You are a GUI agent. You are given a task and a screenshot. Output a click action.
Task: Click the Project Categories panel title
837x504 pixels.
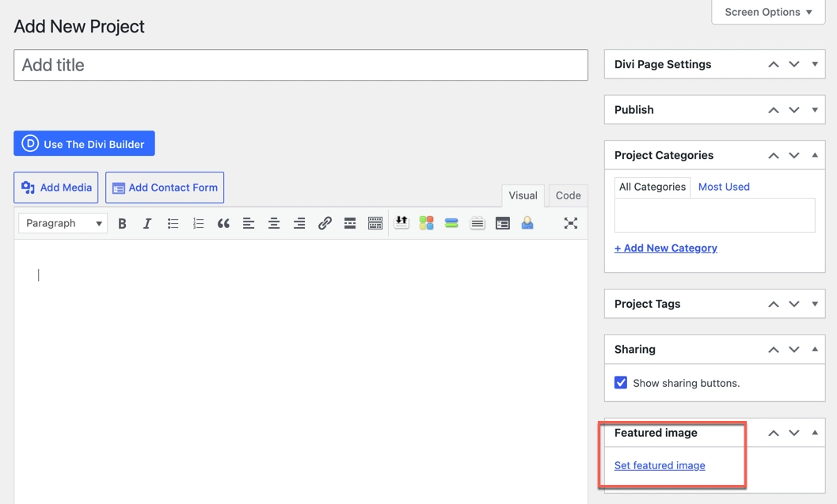click(x=664, y=155)
